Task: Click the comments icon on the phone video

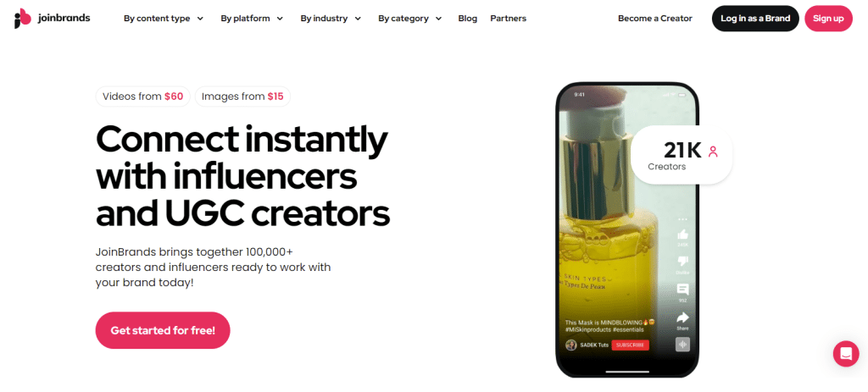Action: click(x=682, y=290)
